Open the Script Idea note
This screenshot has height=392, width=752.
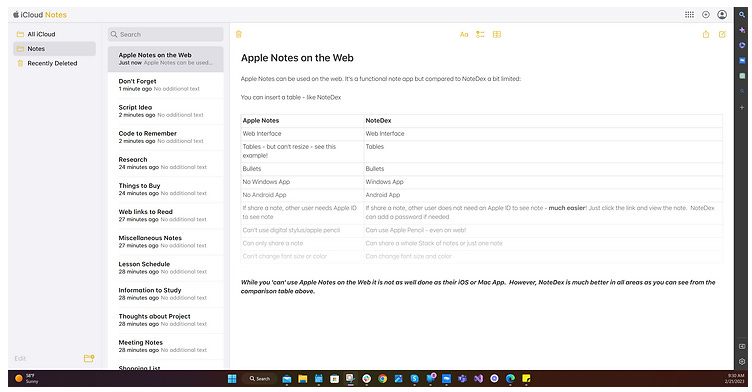165,111
